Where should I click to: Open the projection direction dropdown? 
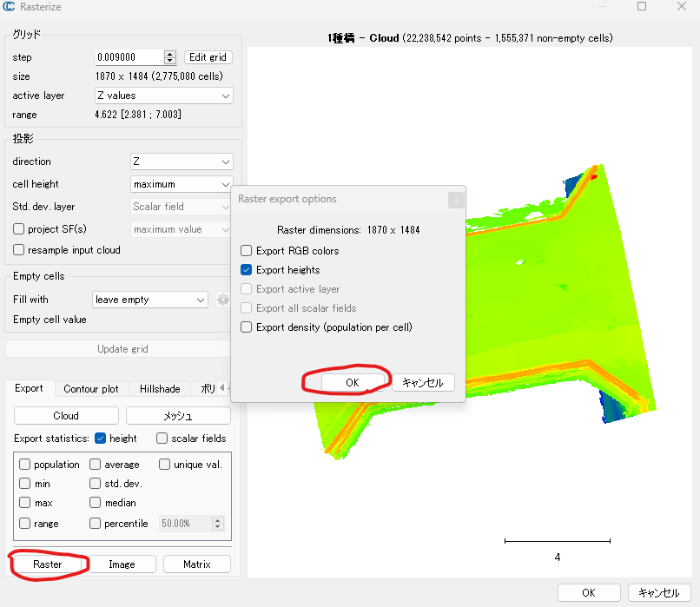click(x=182, y=162)
